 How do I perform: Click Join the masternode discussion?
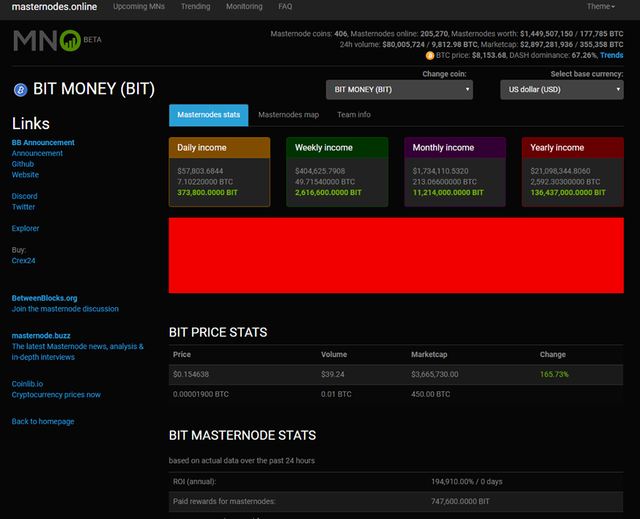[65, 309]
